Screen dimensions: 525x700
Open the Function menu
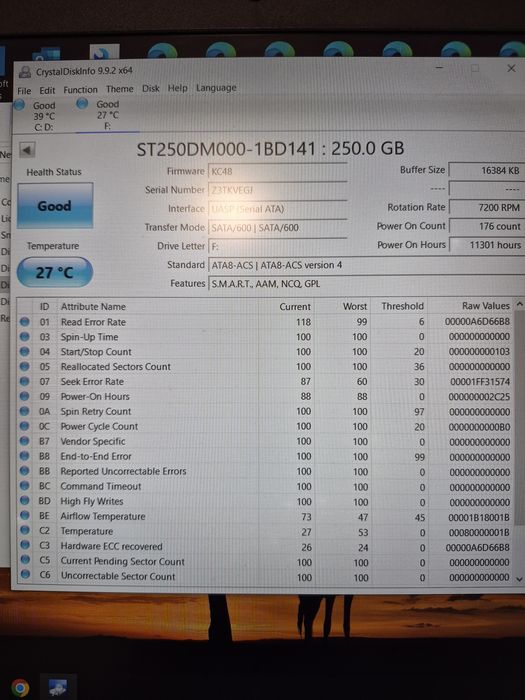click(80, 90)
